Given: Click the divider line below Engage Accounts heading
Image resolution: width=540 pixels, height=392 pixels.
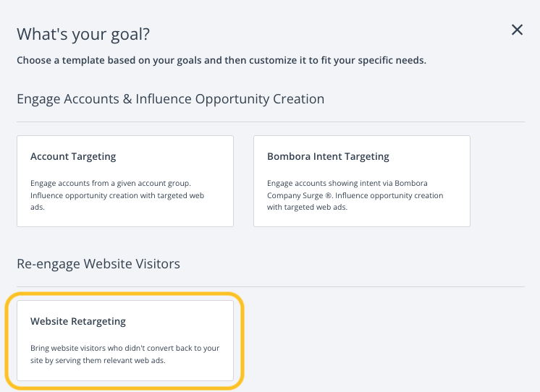Looking at the screenshot, I should pyautogui.click(x=270, y=122).
